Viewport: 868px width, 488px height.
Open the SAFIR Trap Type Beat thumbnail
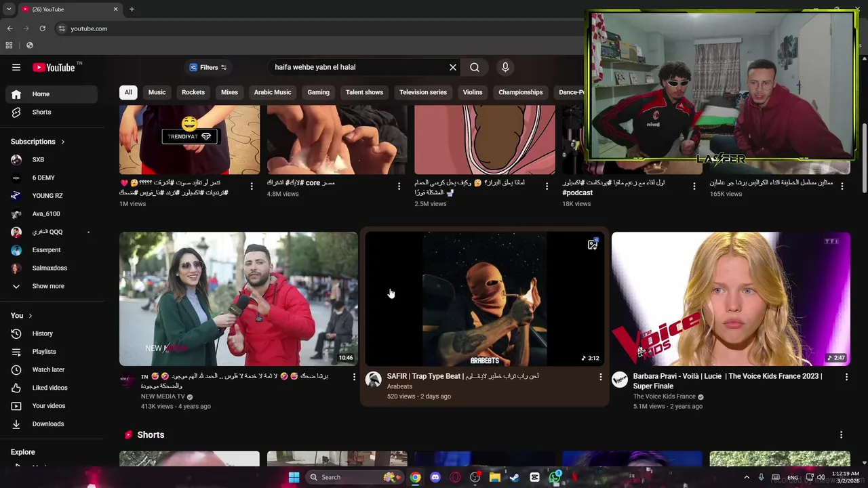pyautogui.click(x=484, y=299)
